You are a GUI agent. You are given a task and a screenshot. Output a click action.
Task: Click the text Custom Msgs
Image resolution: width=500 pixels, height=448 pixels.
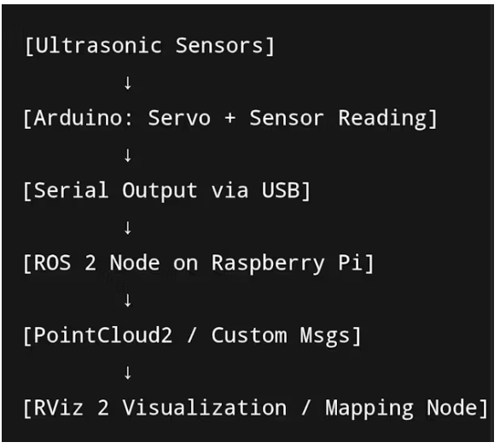281,336
